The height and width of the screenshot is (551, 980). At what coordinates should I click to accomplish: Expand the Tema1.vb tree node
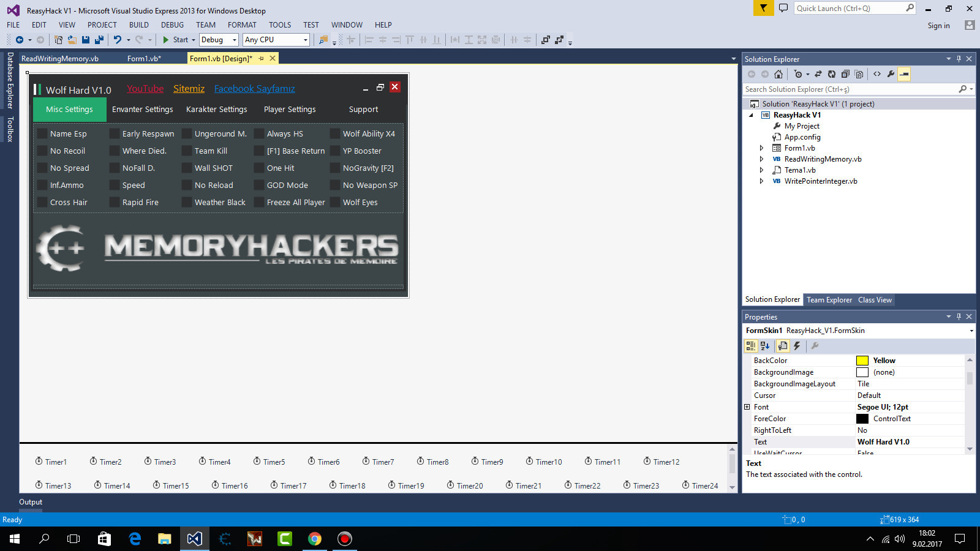761,170
